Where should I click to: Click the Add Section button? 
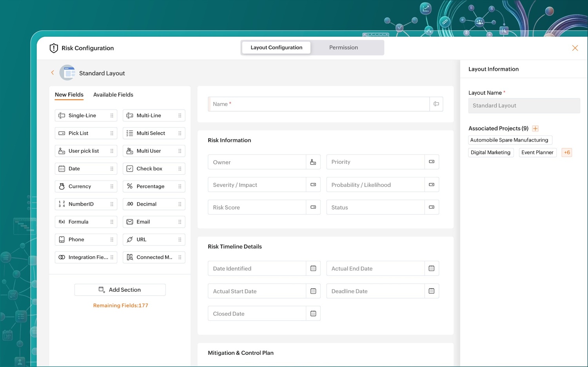point(120,290)
